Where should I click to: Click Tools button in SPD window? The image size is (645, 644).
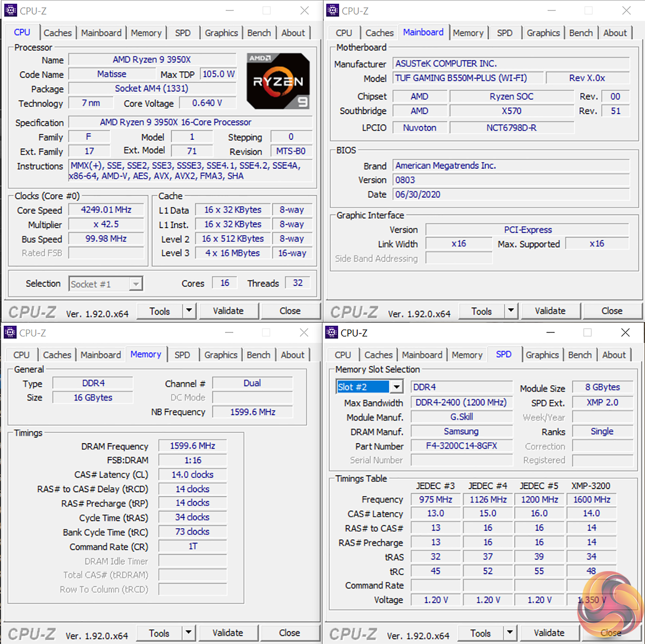tap(481, 633)
